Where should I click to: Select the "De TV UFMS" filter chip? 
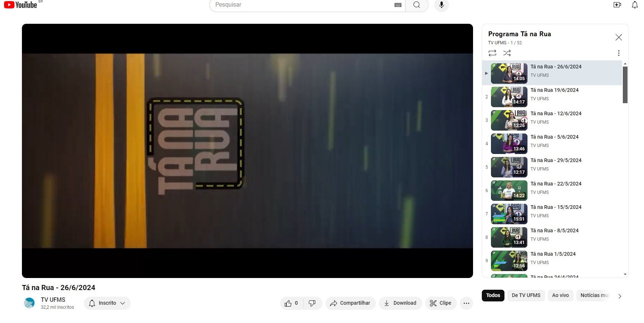pyautogui.click(x=526, y=296)
